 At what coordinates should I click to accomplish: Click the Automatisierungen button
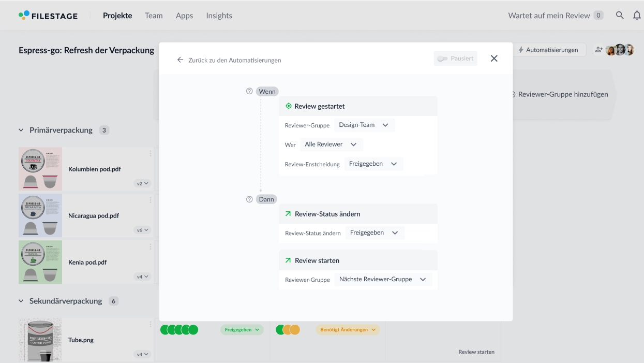click(548, 50)
